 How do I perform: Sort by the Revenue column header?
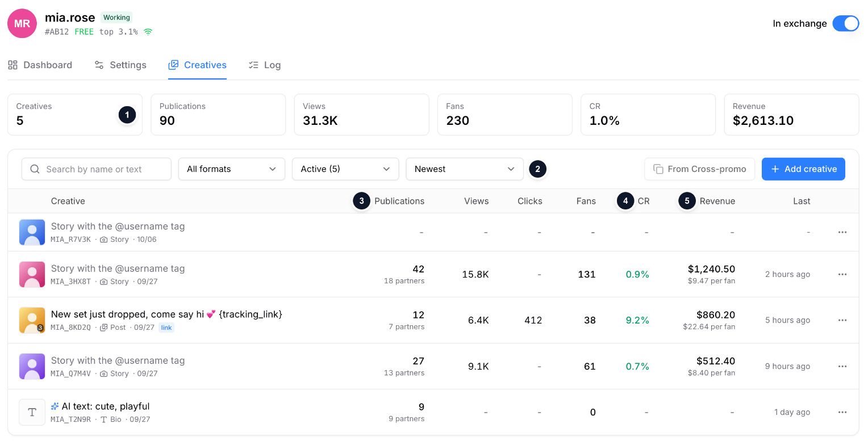pyautogui.click(x=717, y=201)
